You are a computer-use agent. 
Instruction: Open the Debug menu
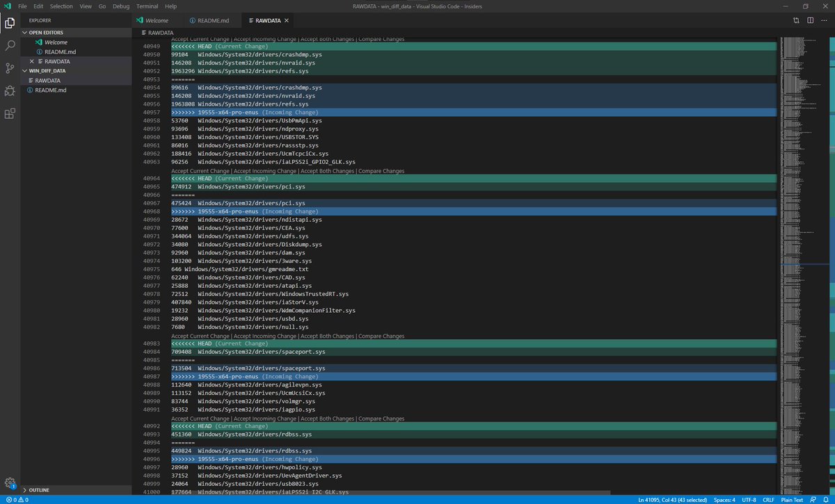click(121, 6)
